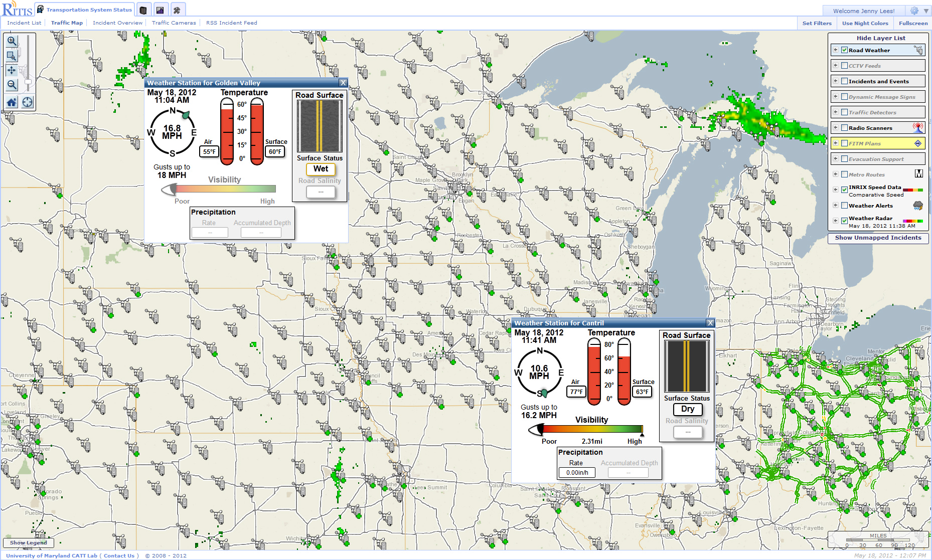Click the settings gear near welcome message

point(914,11)
